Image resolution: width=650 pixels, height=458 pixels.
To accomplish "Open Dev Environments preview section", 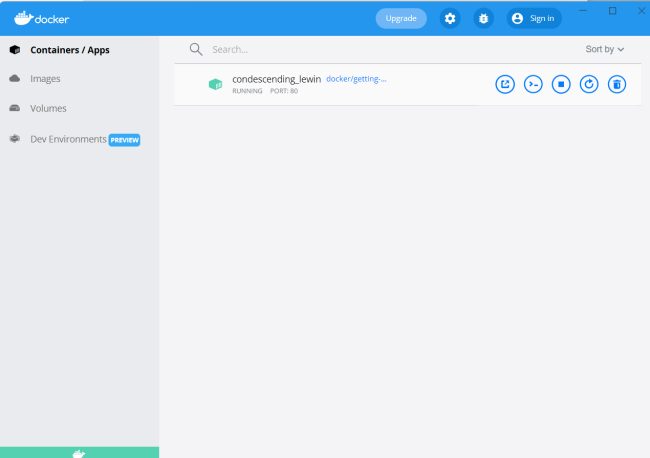I will (x=68, y=139).
